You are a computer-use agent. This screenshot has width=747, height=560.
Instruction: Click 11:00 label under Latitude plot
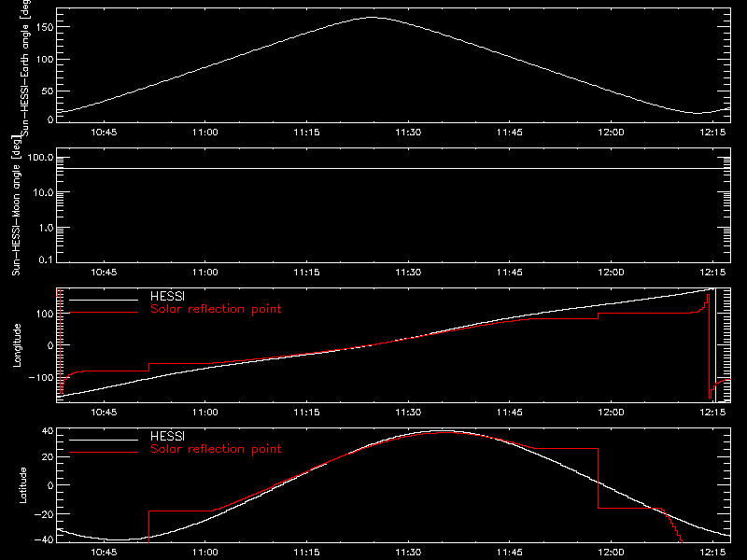(x=205, y=553)
